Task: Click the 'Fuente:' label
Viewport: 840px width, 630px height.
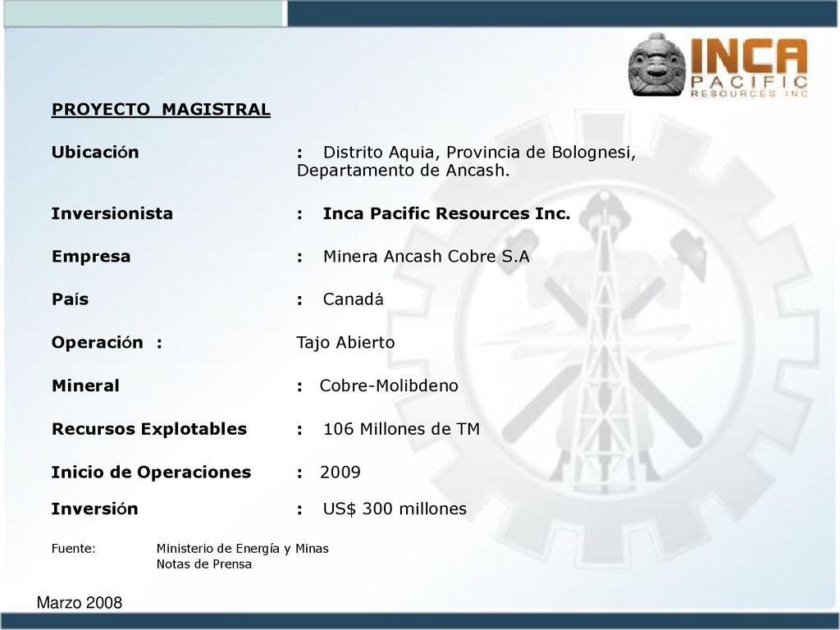Action: (x=73, y=549)
